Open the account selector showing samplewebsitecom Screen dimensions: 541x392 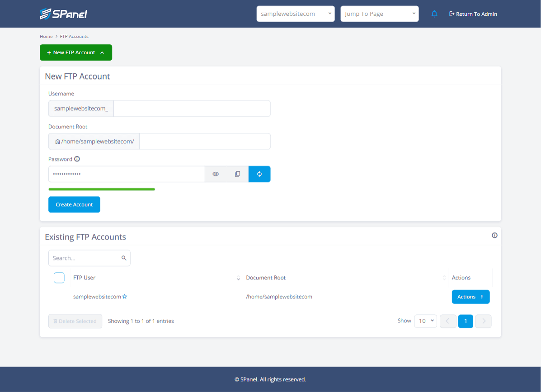[296, 14]
